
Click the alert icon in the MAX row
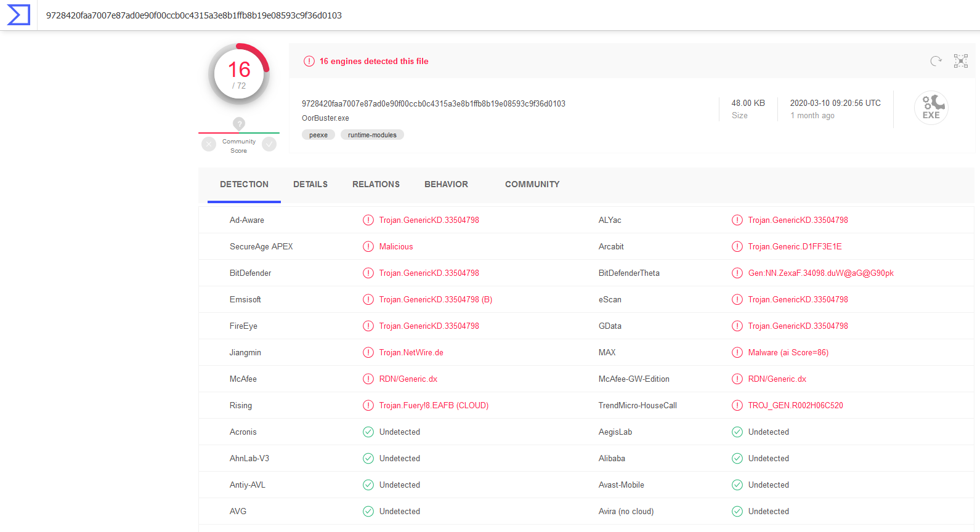(737, 352)
